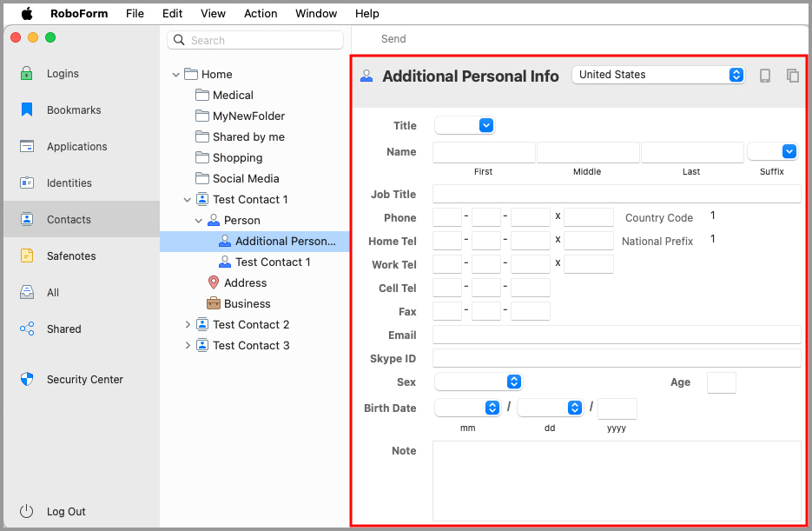
Task: Open the File menu
Action: coord(135,13)
